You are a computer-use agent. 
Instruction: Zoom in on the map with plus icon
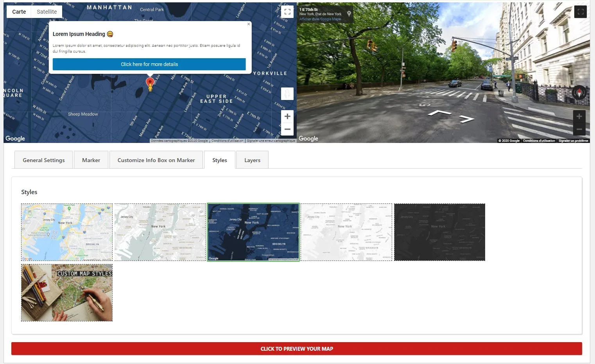287,116
